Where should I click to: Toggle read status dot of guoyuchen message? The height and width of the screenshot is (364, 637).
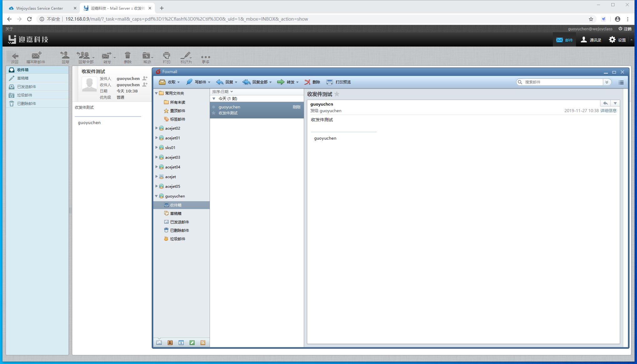coord(214,107)
